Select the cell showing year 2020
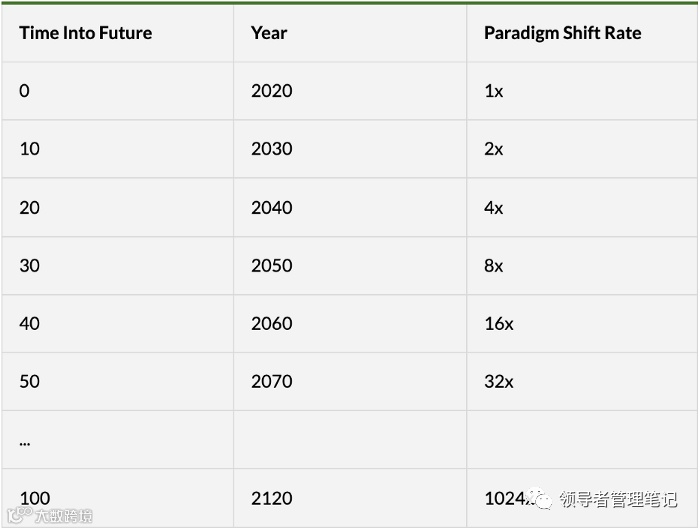700x530 pixels. [x=350, y=91]
